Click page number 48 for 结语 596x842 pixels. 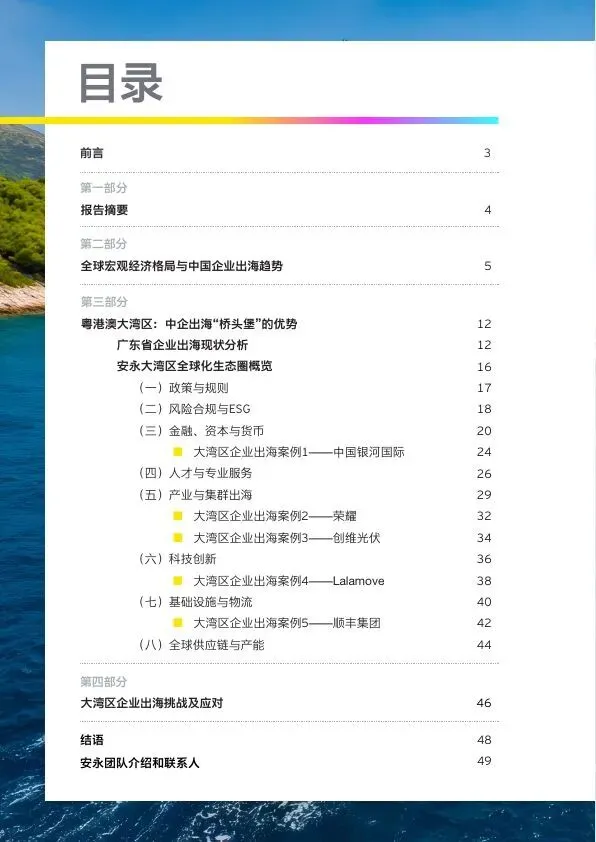point(484,740)
